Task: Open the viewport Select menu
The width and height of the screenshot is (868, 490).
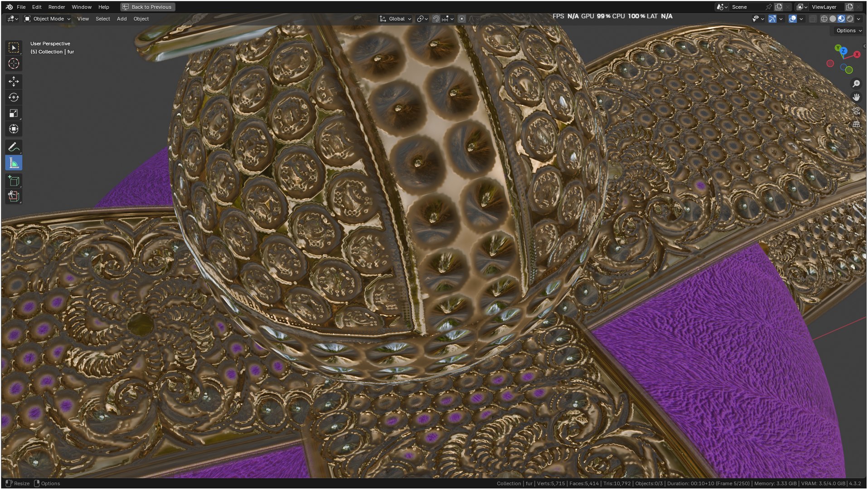Action: pos(103,19)
